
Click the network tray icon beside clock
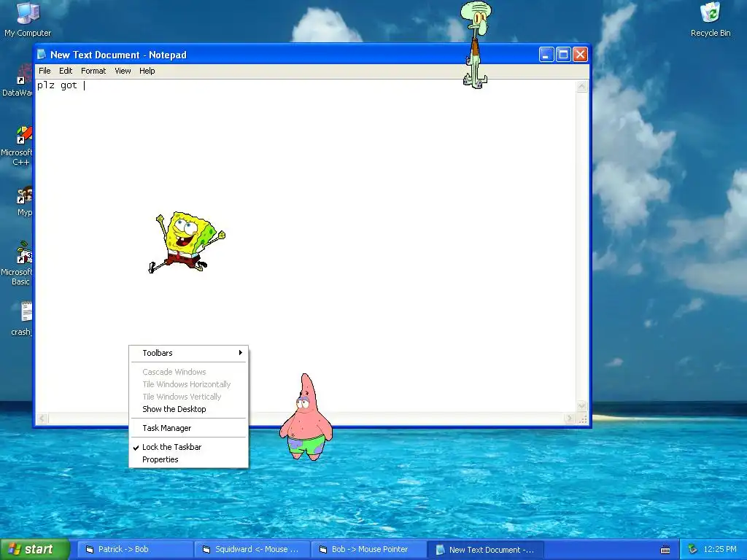692,550
